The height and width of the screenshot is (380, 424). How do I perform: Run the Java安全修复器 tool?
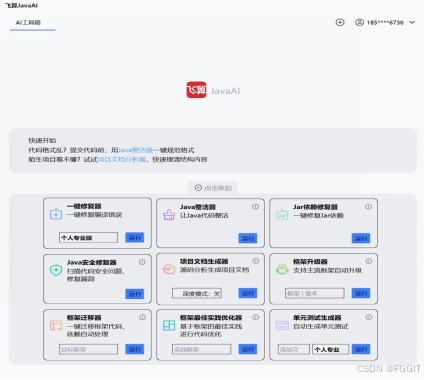(135, 294)
